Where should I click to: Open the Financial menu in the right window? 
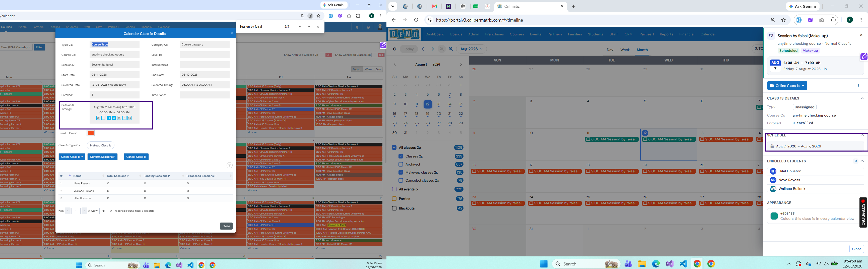pyautogui.click(x=687, y=34)
